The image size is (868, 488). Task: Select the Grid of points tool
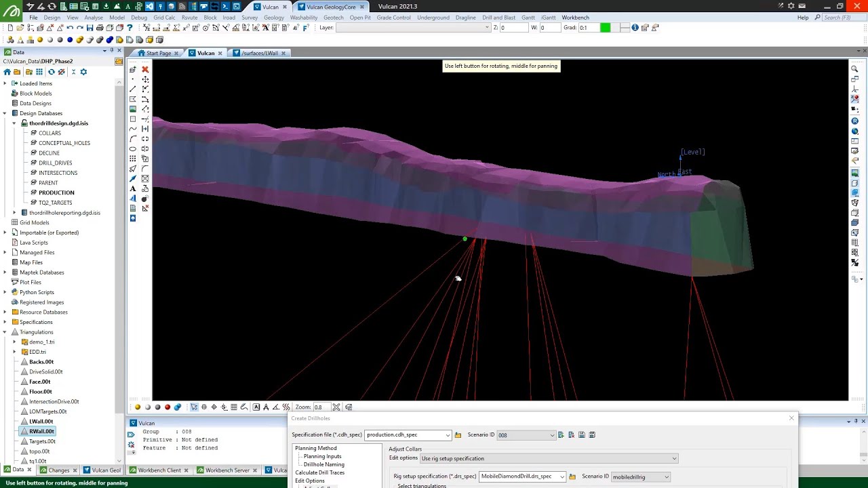click(x=133, y=159)
